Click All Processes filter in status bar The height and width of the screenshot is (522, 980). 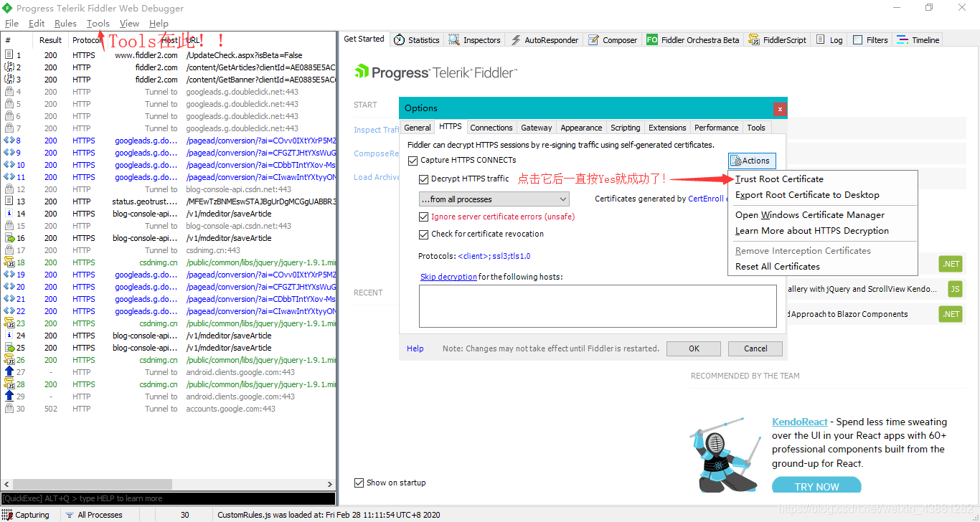tap(93, 515)
